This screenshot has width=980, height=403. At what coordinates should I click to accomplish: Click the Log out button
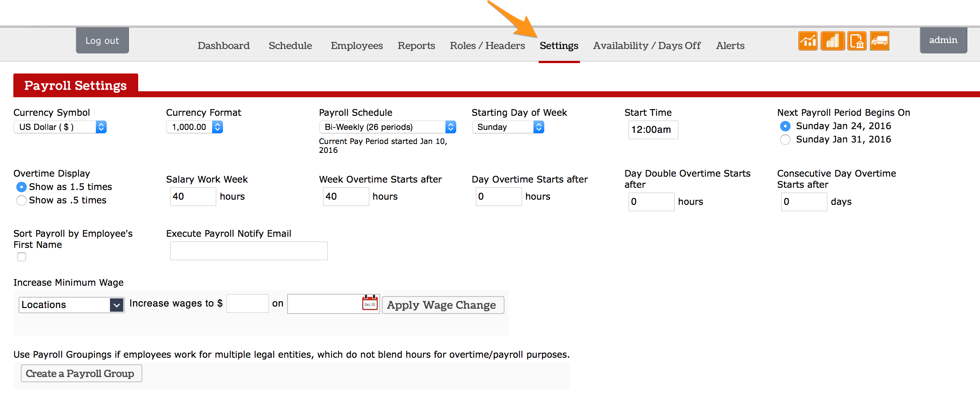coord(102,40)
